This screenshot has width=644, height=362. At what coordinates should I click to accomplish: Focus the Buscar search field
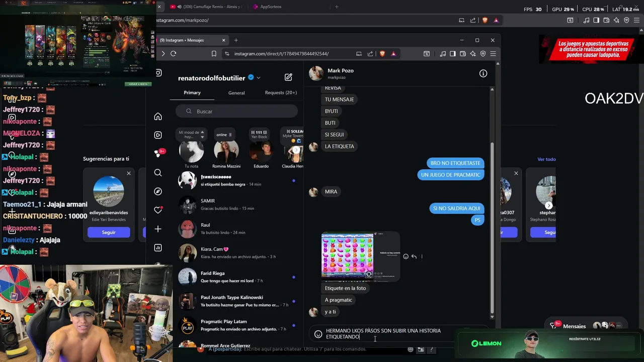click(236, 112)
